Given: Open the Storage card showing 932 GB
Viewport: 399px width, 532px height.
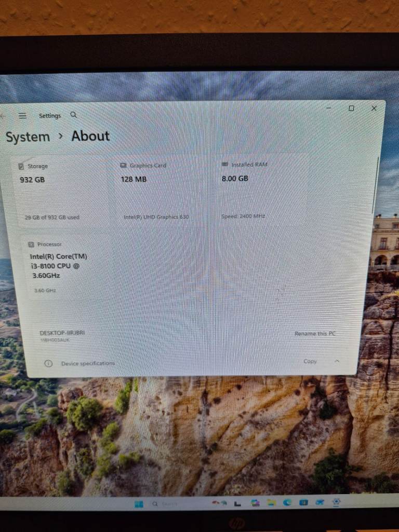Looking at the screenshot, I should 61,193.
